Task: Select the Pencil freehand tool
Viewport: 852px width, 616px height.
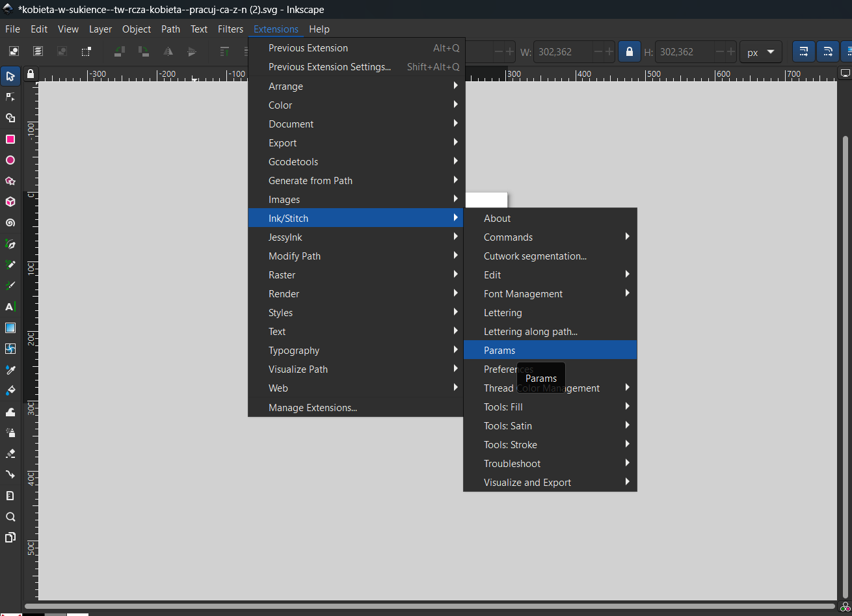Action: (10, 265)
